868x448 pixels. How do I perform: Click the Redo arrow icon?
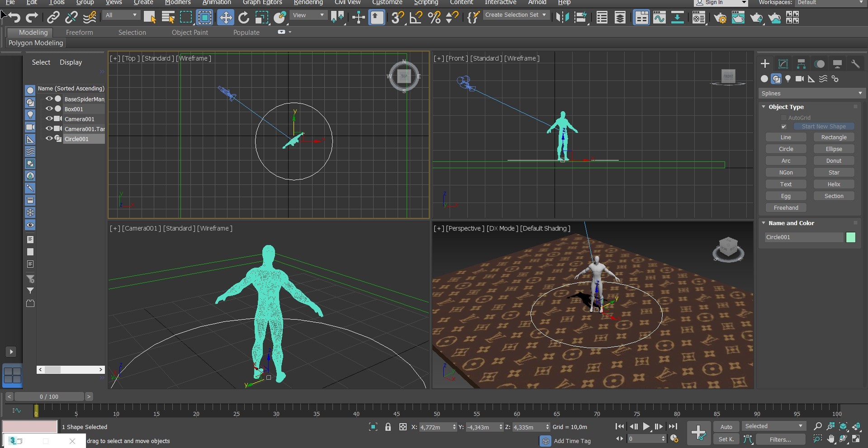32,18
